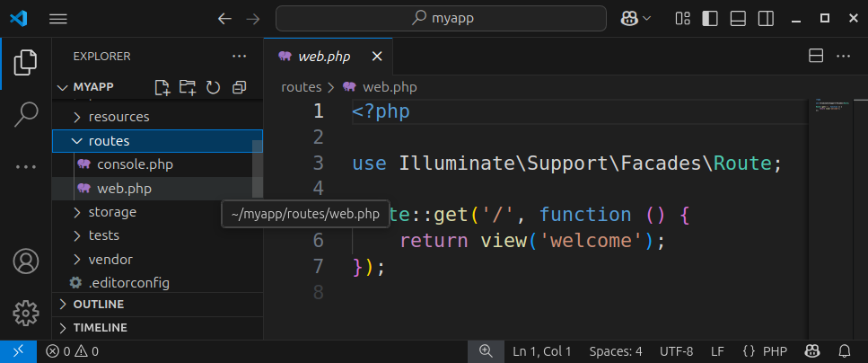
Task: Select web.php in Explorer tree
Action: point(158,189)
